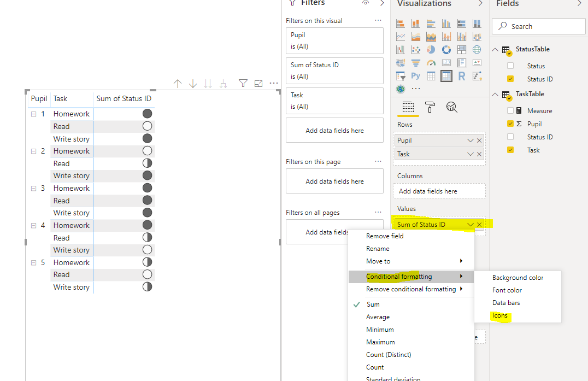The image size is (588, 381).
Task: Select the matrix visual
Action: pos(446,76)
